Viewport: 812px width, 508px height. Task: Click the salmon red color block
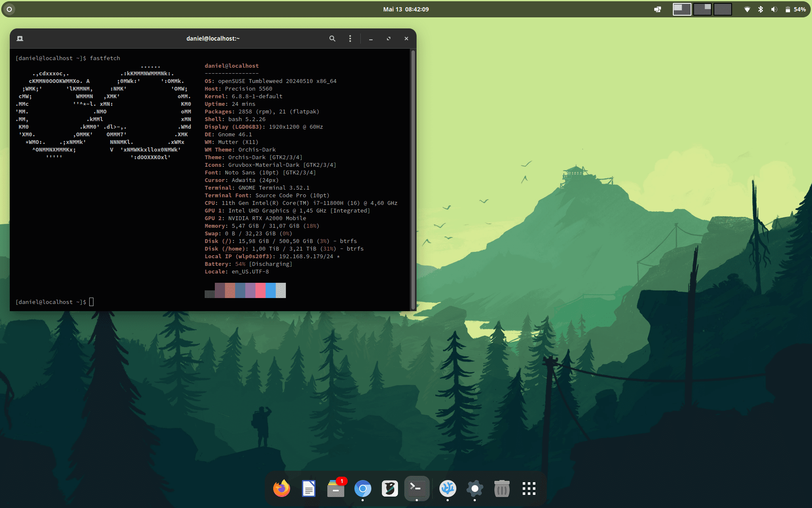230,290
